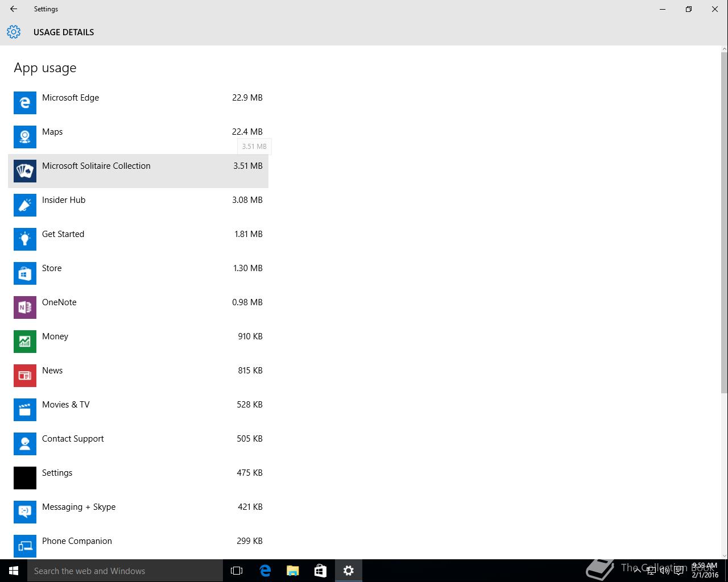Click the App usage heading

point(45,68)
